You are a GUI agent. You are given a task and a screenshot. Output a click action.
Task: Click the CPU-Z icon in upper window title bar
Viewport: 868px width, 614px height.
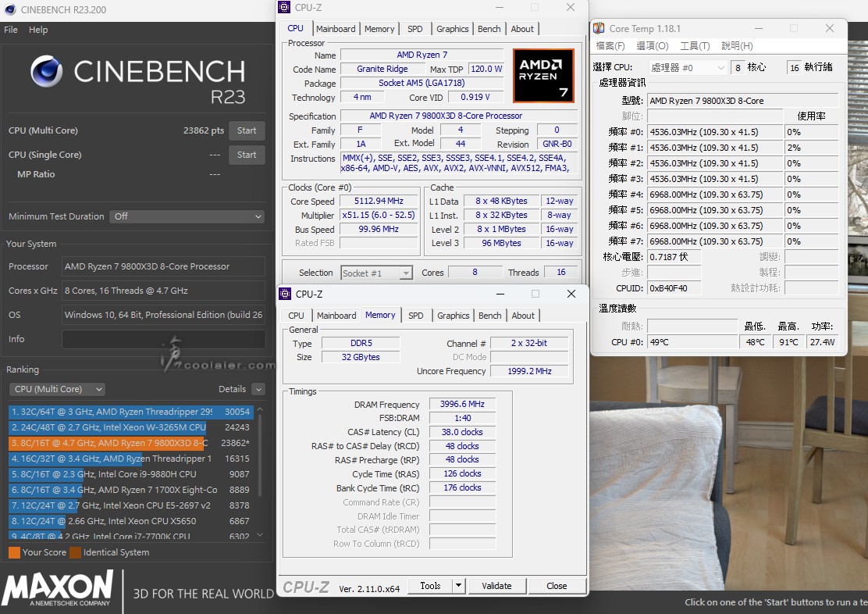(285, 7)
